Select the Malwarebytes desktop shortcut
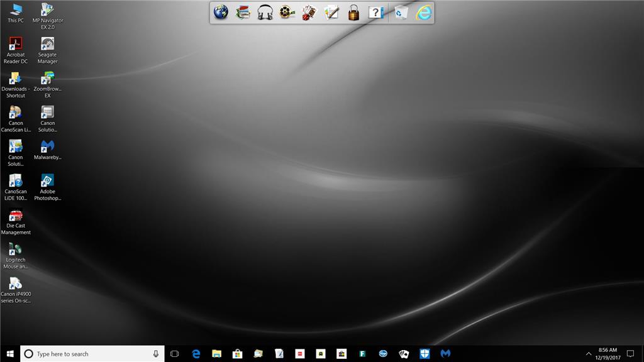Screen dimensions: 644x362 pyautogui.click(x=48, y=150)
